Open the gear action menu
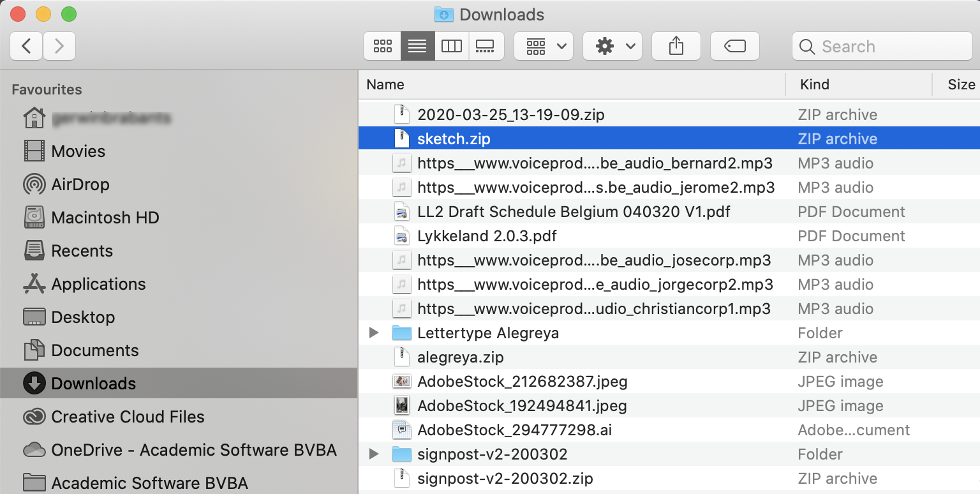 (612, 46)
